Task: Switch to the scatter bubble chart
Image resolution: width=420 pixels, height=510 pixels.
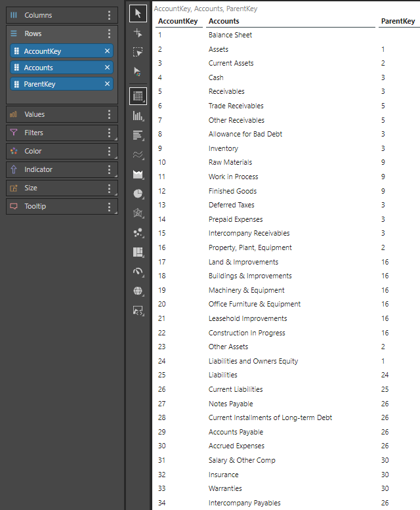Action: pos(138,232)
